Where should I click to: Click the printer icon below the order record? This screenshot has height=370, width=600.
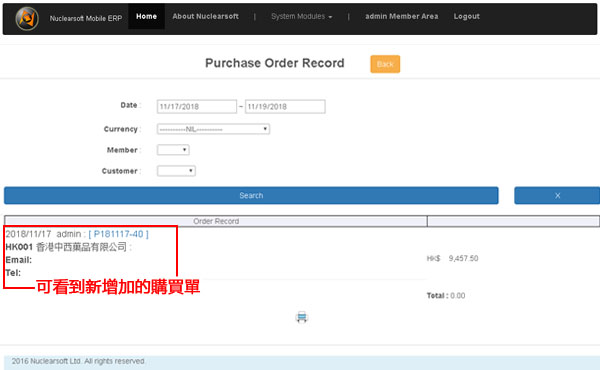[x=302, y=317]
